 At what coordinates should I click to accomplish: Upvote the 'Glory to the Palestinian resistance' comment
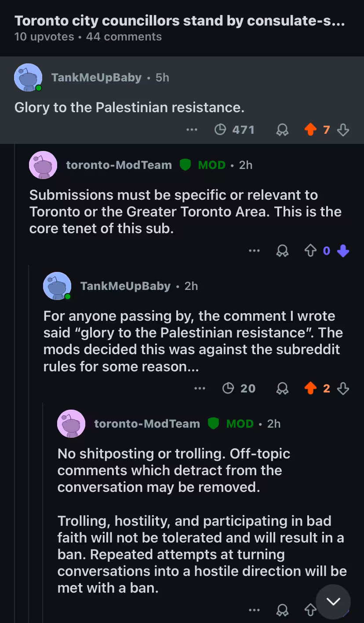click(310, 130)
